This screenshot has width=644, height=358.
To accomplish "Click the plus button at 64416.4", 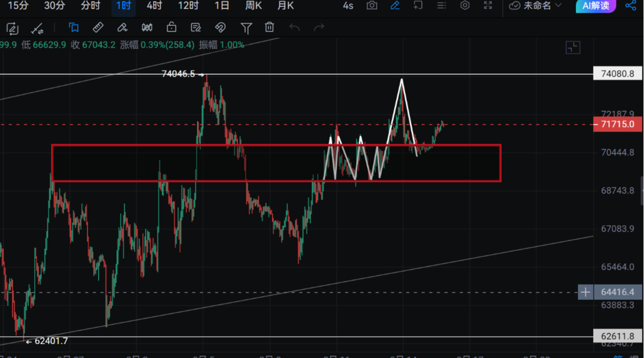I will point(585,292).
